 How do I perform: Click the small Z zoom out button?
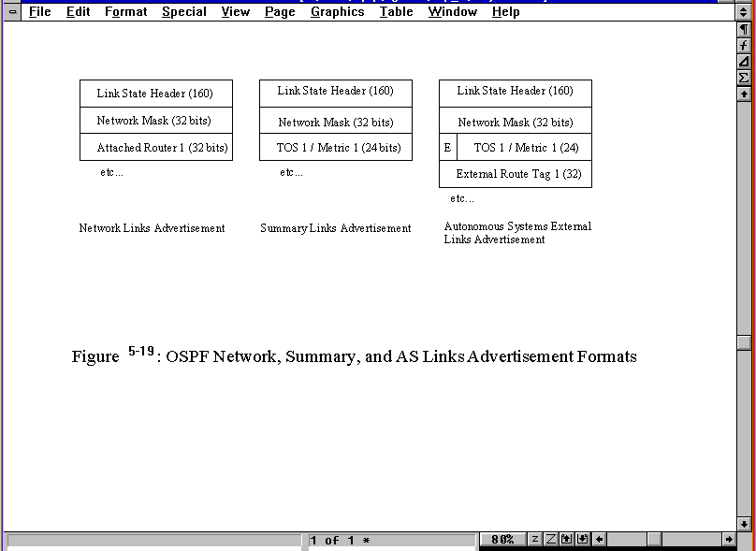(535, 540)
